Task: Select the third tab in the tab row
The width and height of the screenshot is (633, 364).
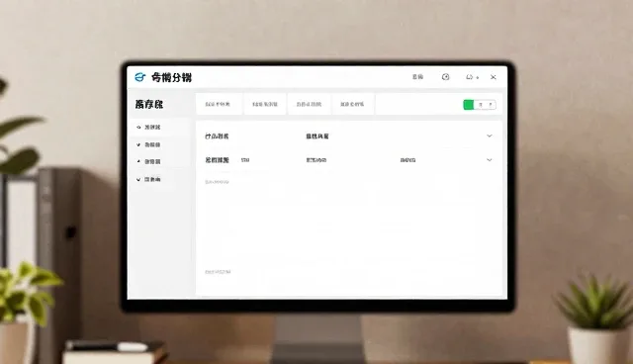Action: click(x=309, y=104)
